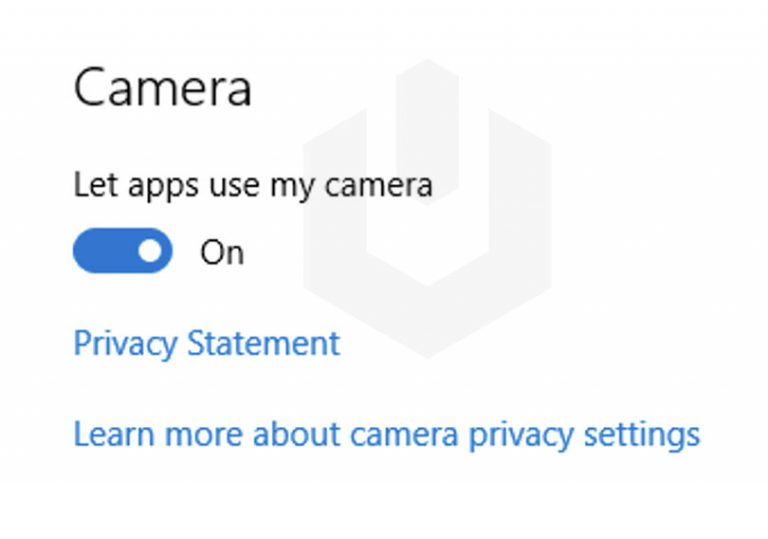Select the Camera heading text
Viewport: 768px width, 539px height.
point(163,88)
